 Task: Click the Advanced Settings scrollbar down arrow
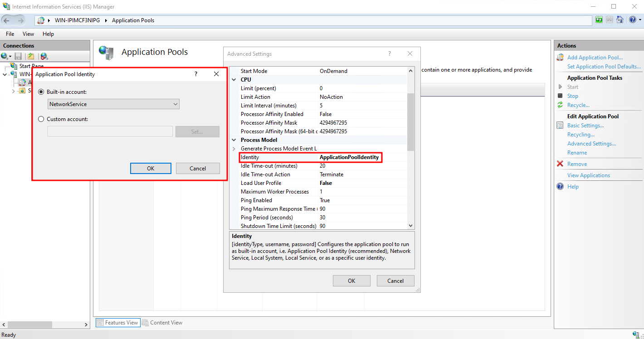click(x=411, y=225)
